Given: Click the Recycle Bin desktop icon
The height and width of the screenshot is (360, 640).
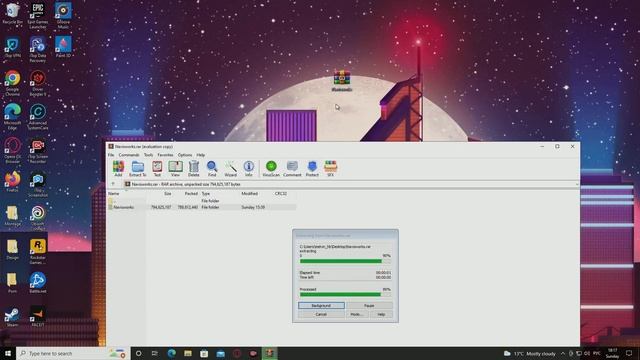Looking at the screenshot, I should coord(13,13).
